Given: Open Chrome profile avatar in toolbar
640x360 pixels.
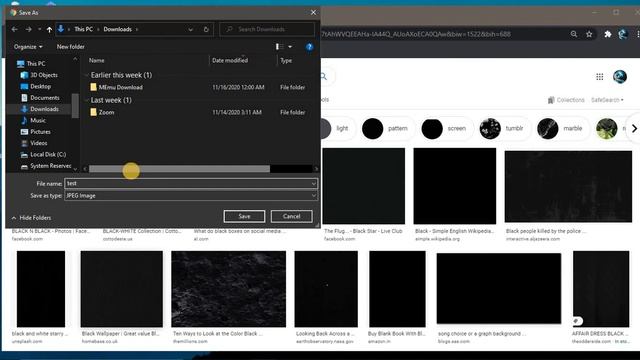Looking at the screenshot, I should (622, 34).
